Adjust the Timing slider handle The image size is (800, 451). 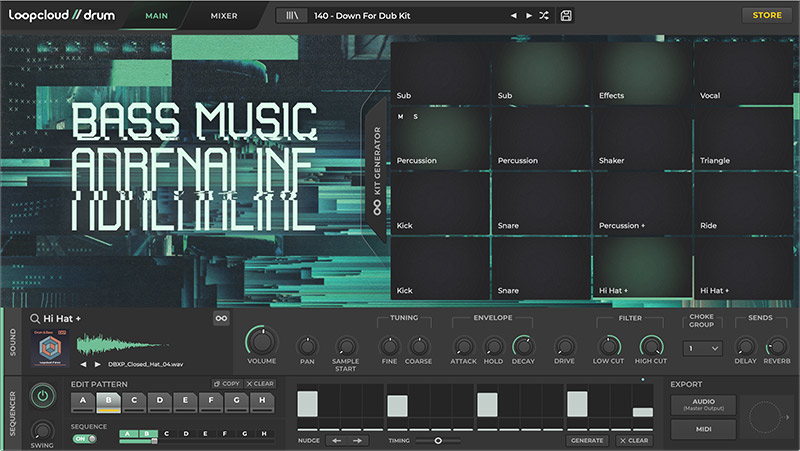pos(438,440)
